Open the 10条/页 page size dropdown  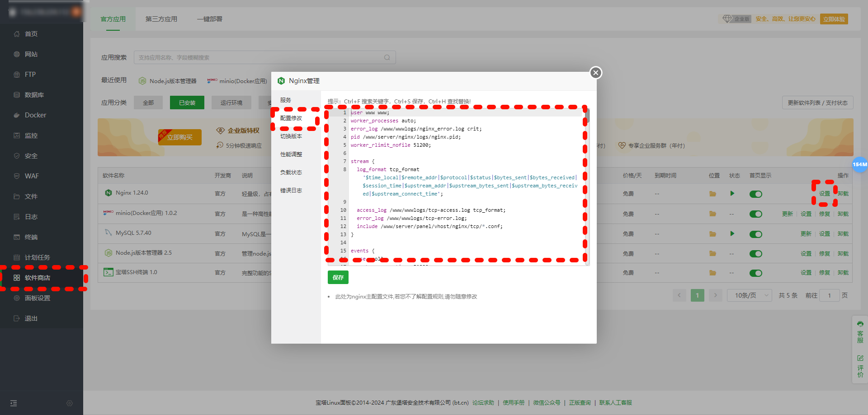(x=750, y=295)
